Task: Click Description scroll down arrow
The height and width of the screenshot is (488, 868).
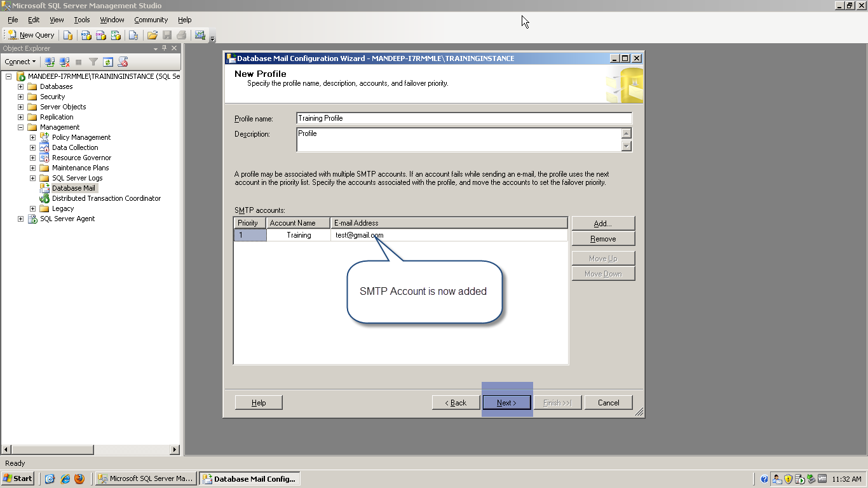Action: [x=627, y=146]
